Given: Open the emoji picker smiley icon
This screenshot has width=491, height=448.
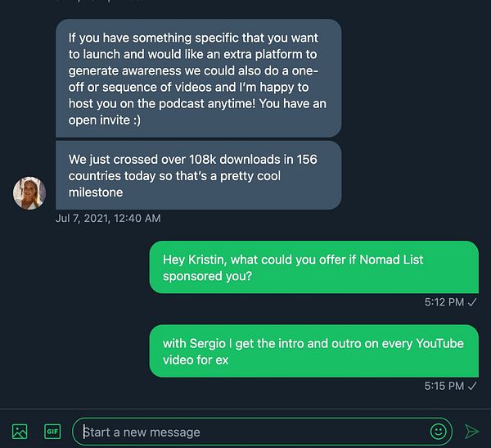Looking at the screenshot, I should click(x=439, y=431).
